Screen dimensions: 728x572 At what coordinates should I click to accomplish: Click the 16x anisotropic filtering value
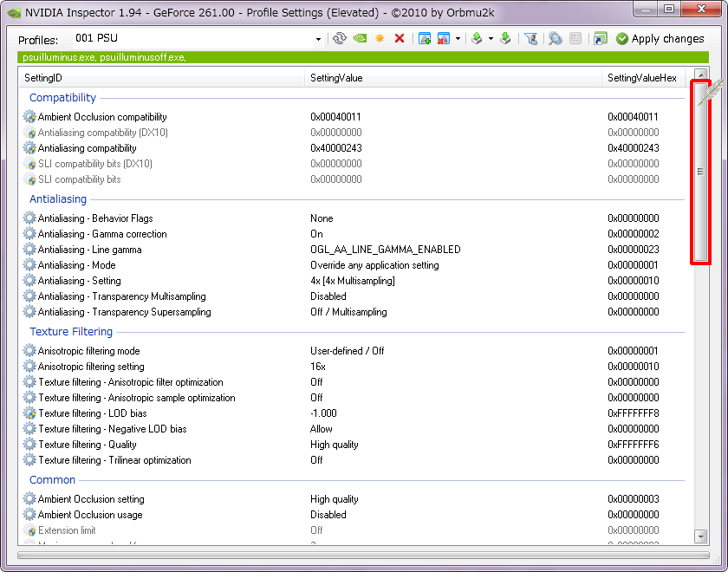coord(318,367)
